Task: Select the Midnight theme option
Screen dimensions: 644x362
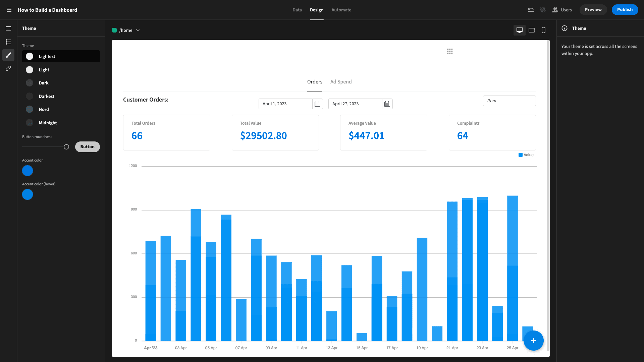Action: [x=48, y=122]
